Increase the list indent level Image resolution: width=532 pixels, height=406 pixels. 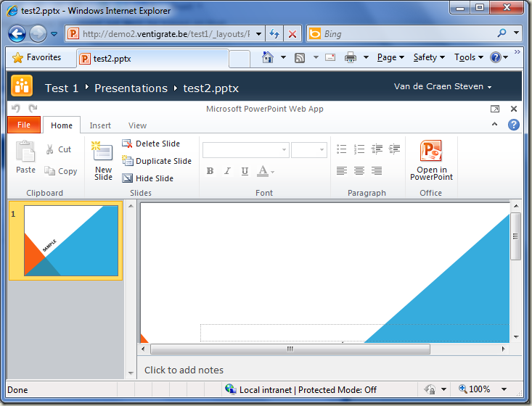point(394,149)
